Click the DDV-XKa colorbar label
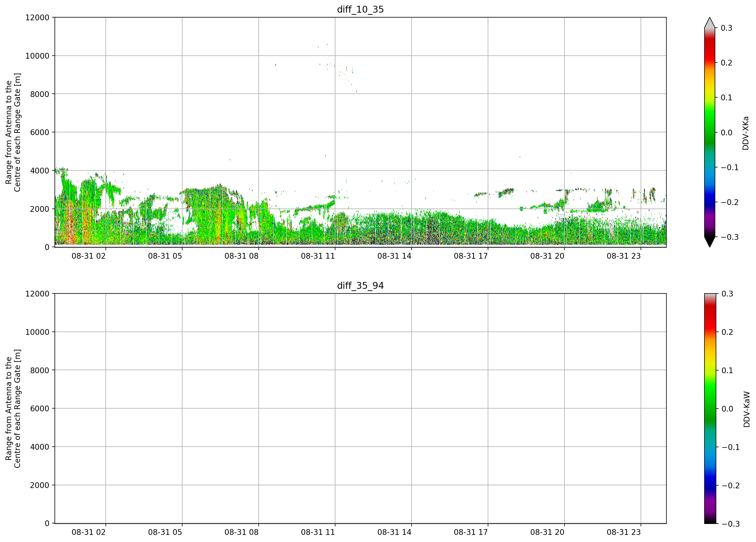 click(746, 133)
